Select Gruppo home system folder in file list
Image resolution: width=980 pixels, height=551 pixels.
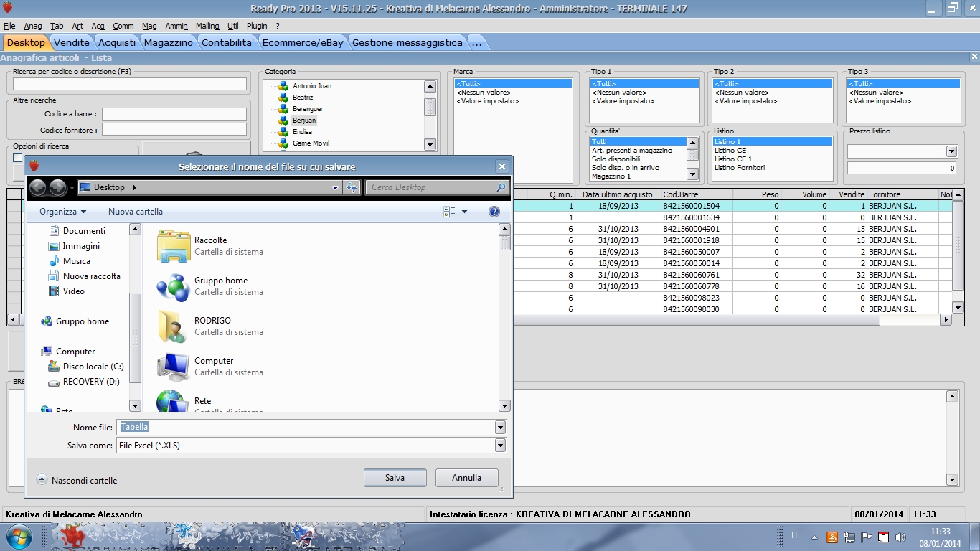tap(210, 286)
